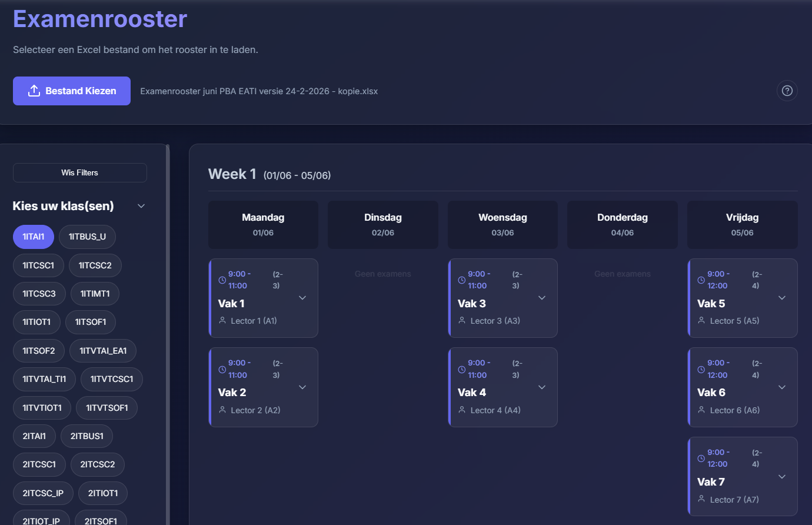Image resolution: width=812 pixels, height=525 pixels.
Task: Click the clock icon on Vak 5 card
Action: click(701, 280)
